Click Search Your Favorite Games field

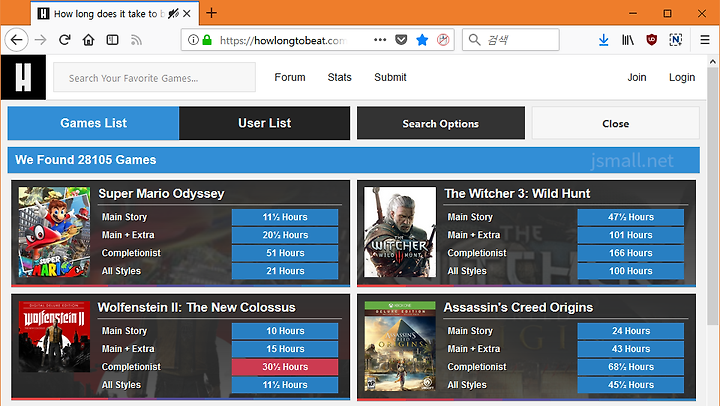[x=154, y=78]
